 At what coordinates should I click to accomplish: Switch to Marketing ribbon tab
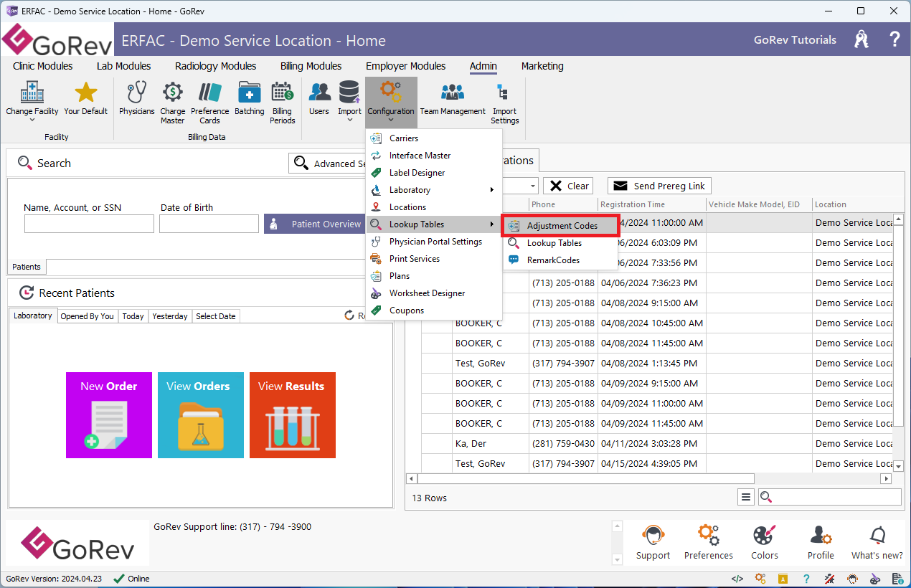pos(542,66)
